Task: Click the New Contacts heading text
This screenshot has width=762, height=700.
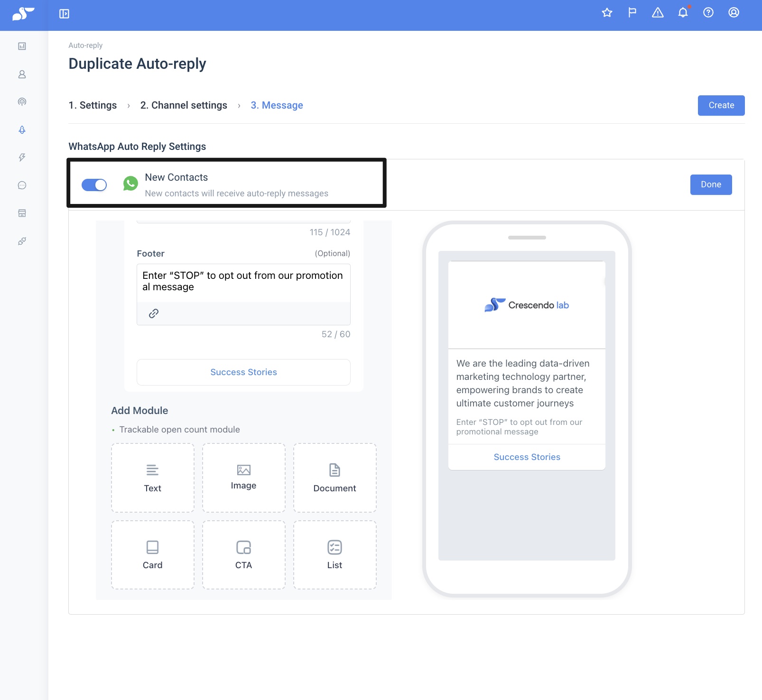Action: click(x=177, y=177)
